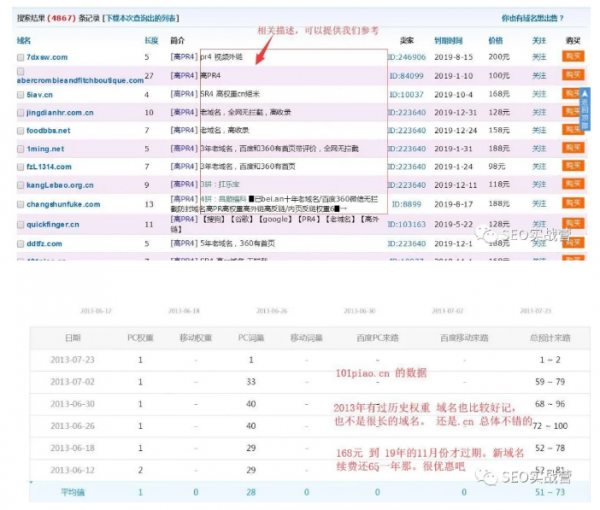Select the 2013-07-02 table row date
This screenshot has height=510, width=600.
pos(72,382)
